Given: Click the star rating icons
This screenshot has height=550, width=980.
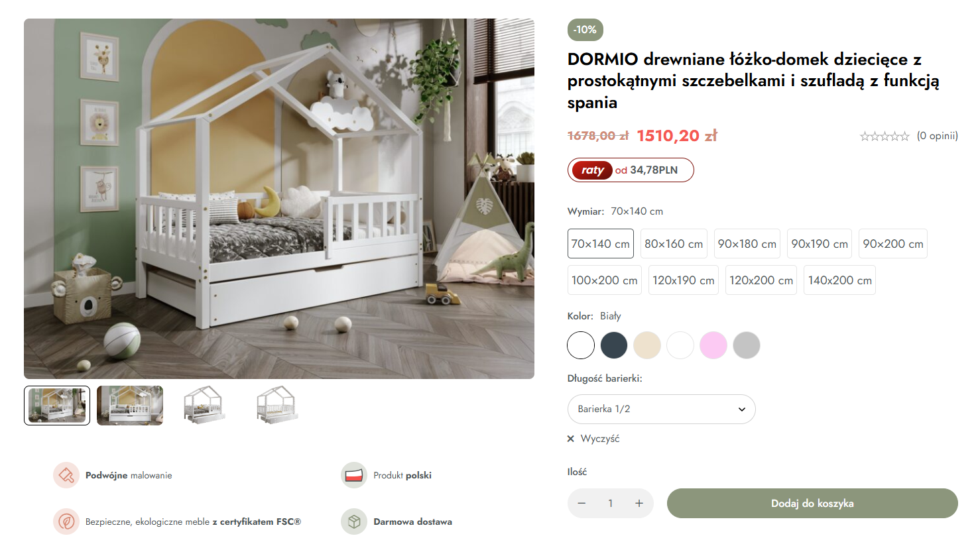Looking at the screenshot, I should tap(885, 137).
